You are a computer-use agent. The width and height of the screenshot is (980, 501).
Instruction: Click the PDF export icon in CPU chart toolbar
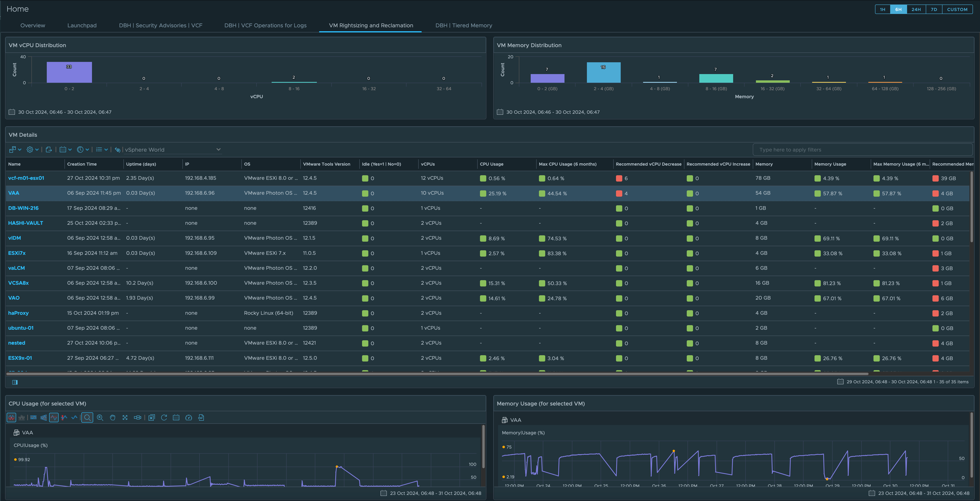[201, 418]
